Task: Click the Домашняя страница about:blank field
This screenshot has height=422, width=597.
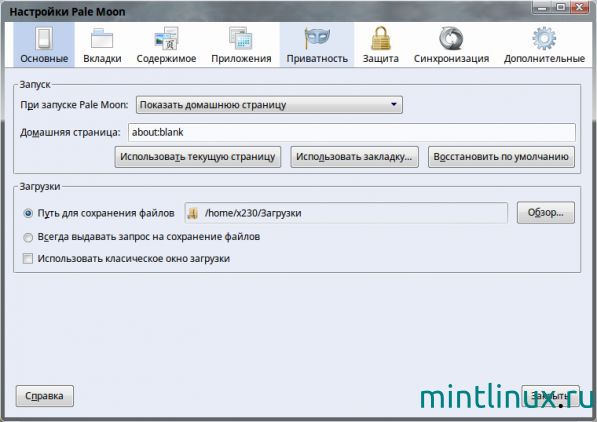Action: (351, 132)
